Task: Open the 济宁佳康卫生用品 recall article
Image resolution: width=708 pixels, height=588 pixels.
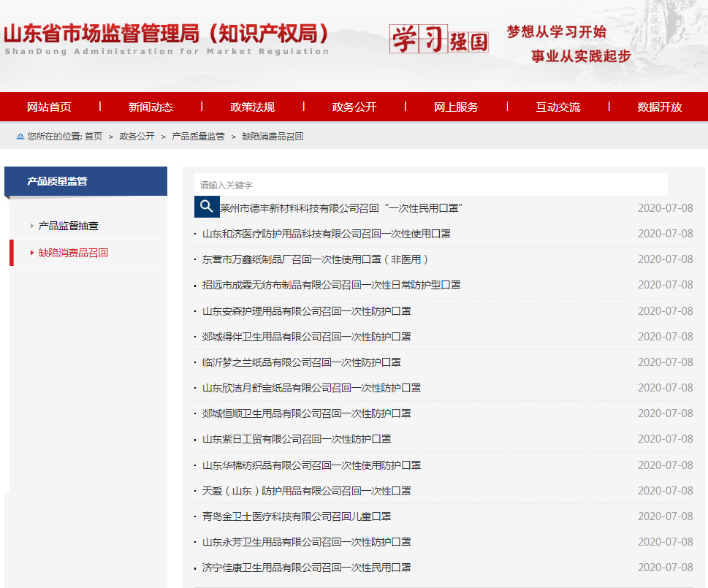Action: [x=306, y=568]
